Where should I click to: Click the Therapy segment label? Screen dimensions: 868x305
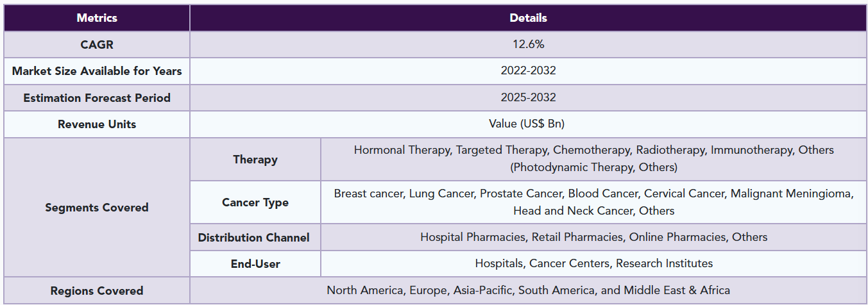tap(255, 160)
